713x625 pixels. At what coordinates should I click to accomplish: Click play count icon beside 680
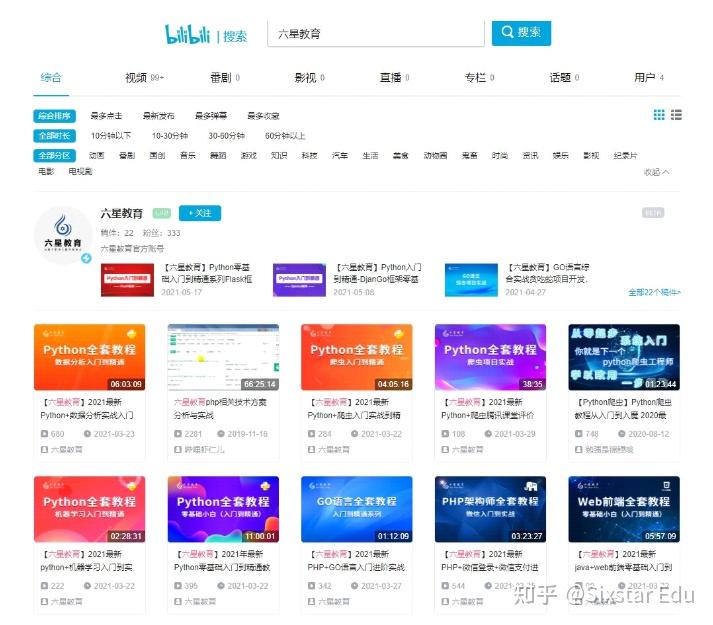44,434
